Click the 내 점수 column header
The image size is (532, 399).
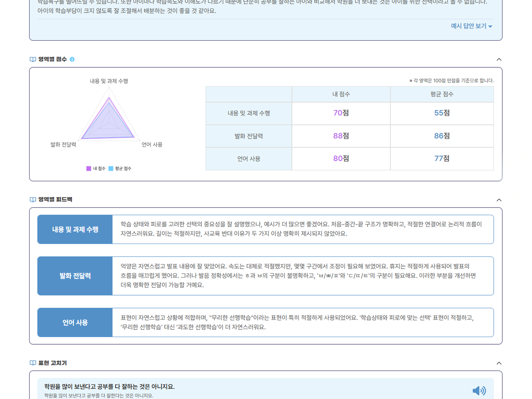tap(341, 94)
